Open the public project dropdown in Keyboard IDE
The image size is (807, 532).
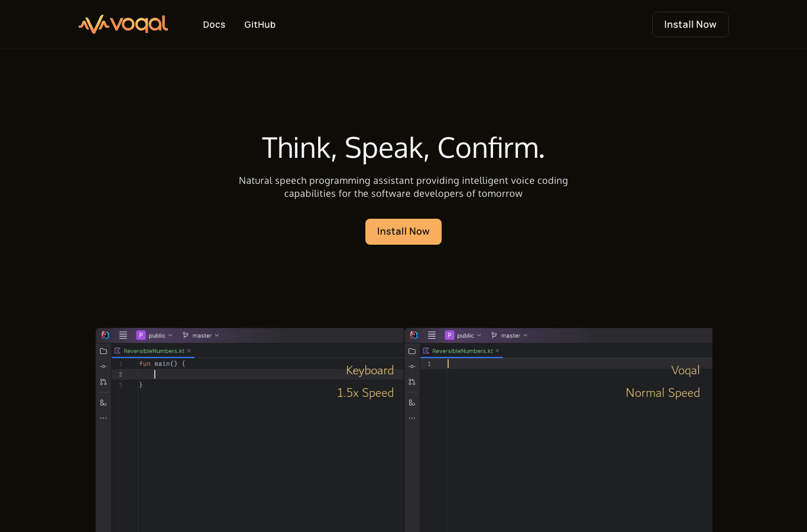tap(155, 335)
